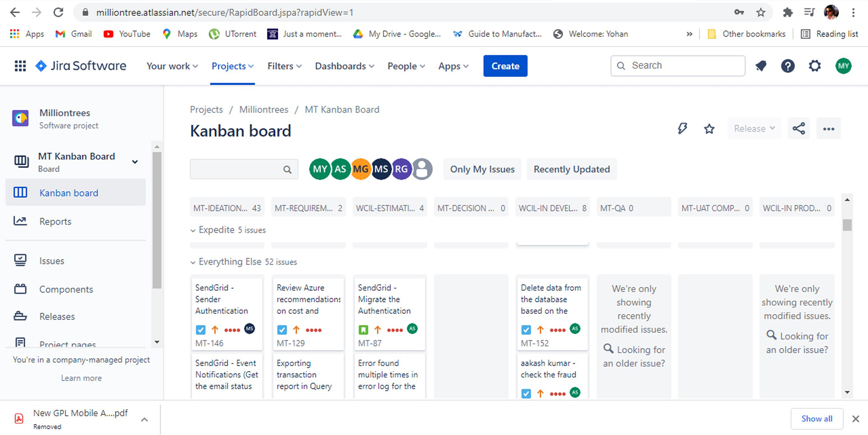The height and width of the screenshot is (435, 868).
Task: Reload the page in Chrome
Action: (x=58, y=12)
